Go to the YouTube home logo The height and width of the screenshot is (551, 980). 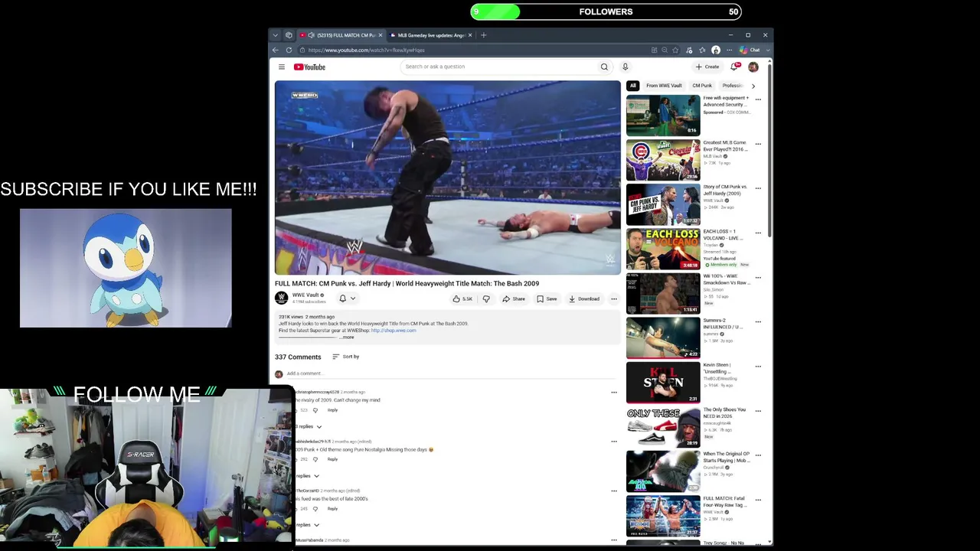(310, 67)
